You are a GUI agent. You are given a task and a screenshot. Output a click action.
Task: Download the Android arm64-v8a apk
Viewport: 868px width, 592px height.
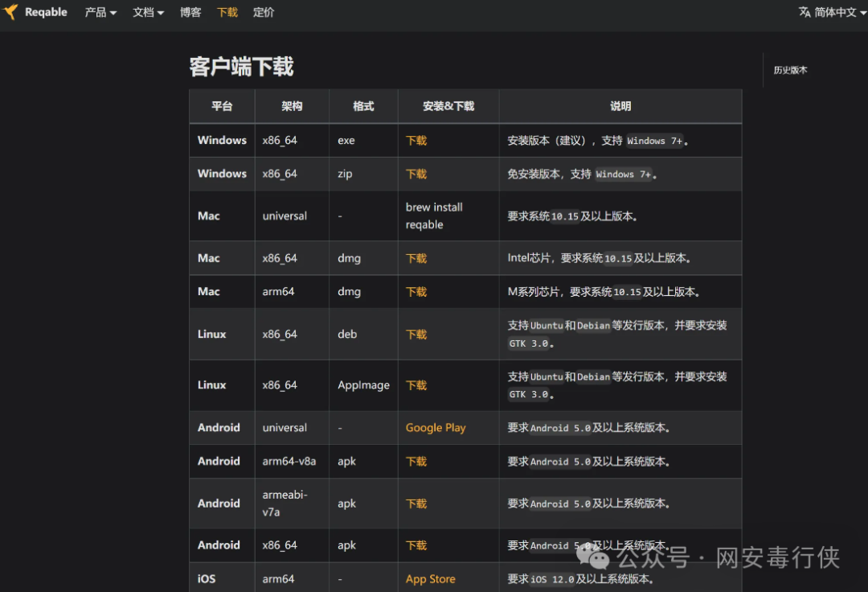[x=416, y=461]
